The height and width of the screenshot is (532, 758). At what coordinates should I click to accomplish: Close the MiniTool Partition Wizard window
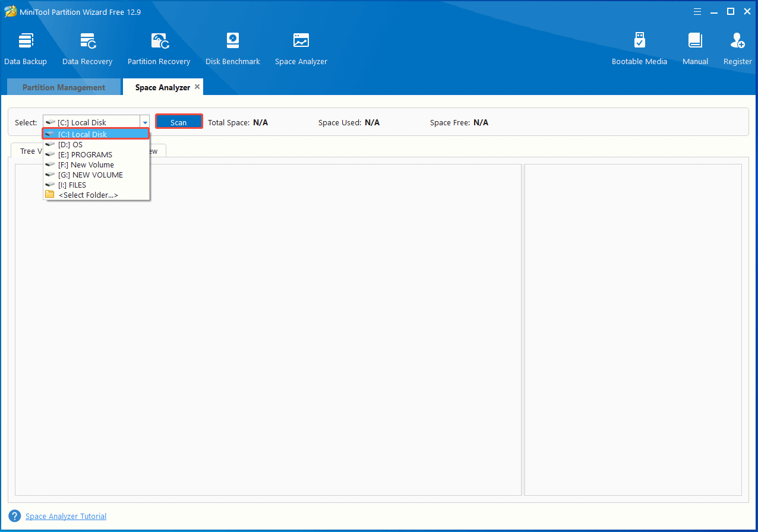[746, 11]
